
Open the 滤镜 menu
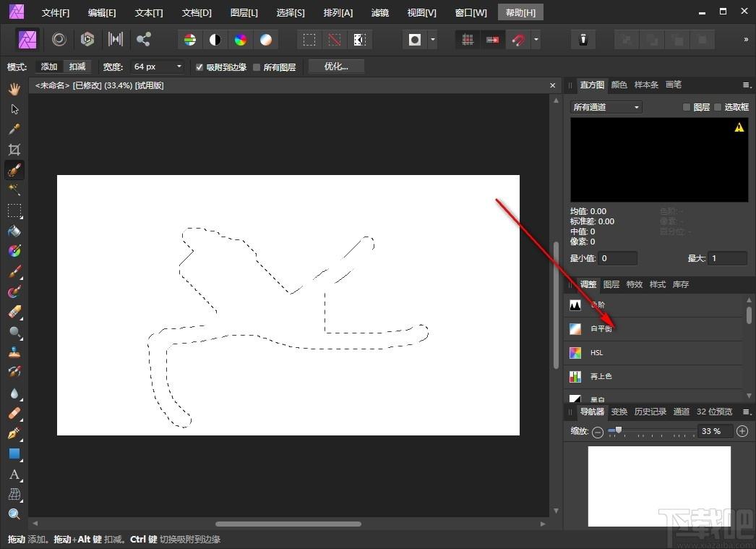tap(380, 12)
